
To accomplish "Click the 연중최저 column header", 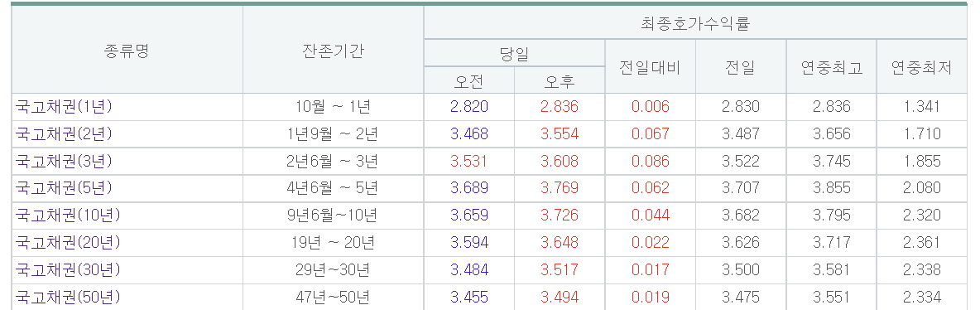I will tap(922, 67).
